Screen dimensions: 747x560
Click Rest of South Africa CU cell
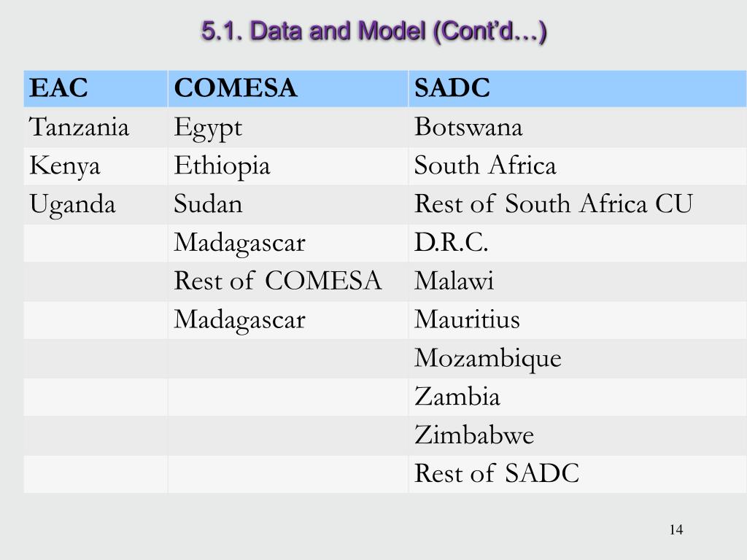pyautogui.click(x=578, y=204)
